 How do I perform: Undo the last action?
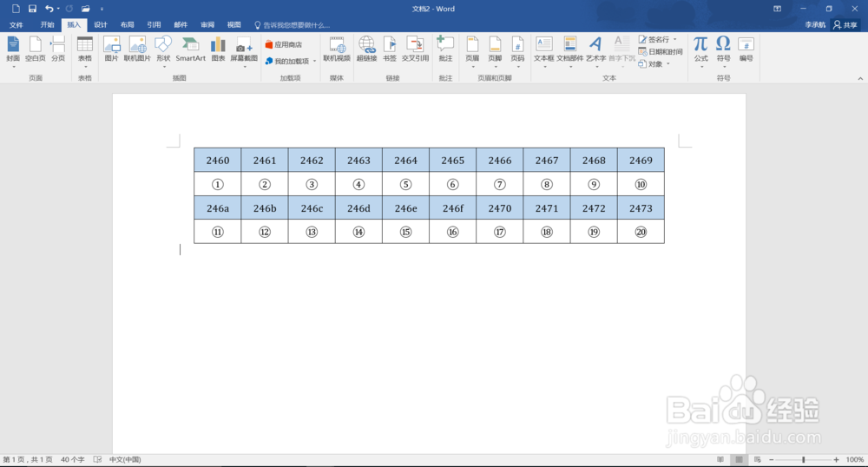(x=49, y=9)
